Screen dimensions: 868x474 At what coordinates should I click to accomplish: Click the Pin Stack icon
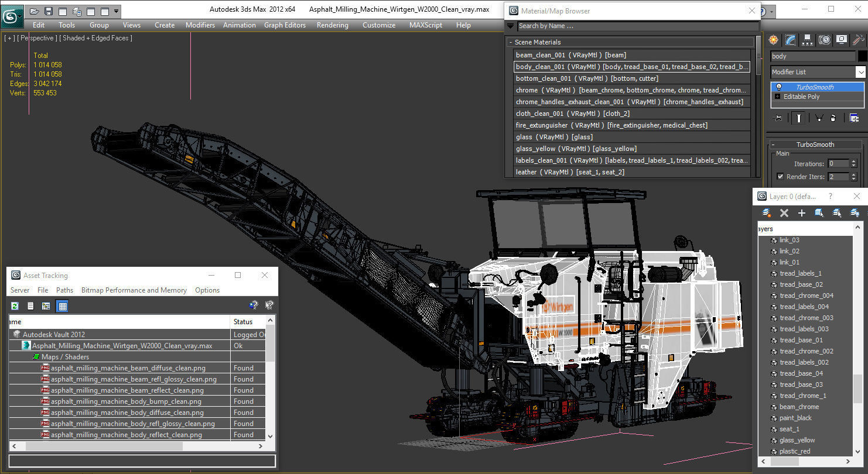tap(778, 118)
